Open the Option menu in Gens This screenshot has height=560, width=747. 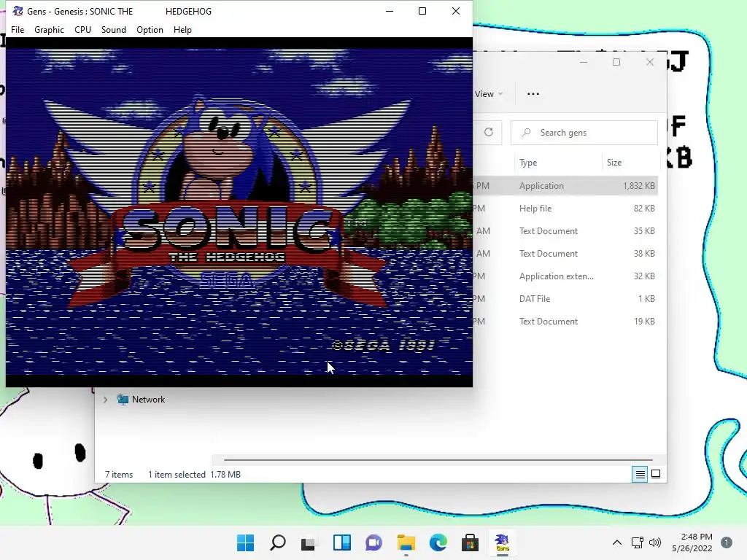click(x=150, y=29)
